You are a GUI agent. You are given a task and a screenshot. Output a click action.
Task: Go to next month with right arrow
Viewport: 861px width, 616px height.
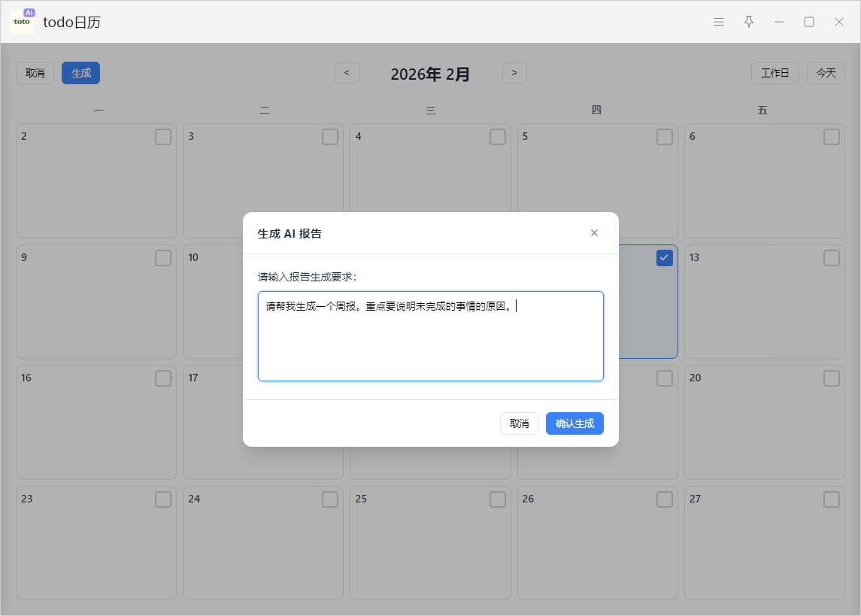coord(514,73)
